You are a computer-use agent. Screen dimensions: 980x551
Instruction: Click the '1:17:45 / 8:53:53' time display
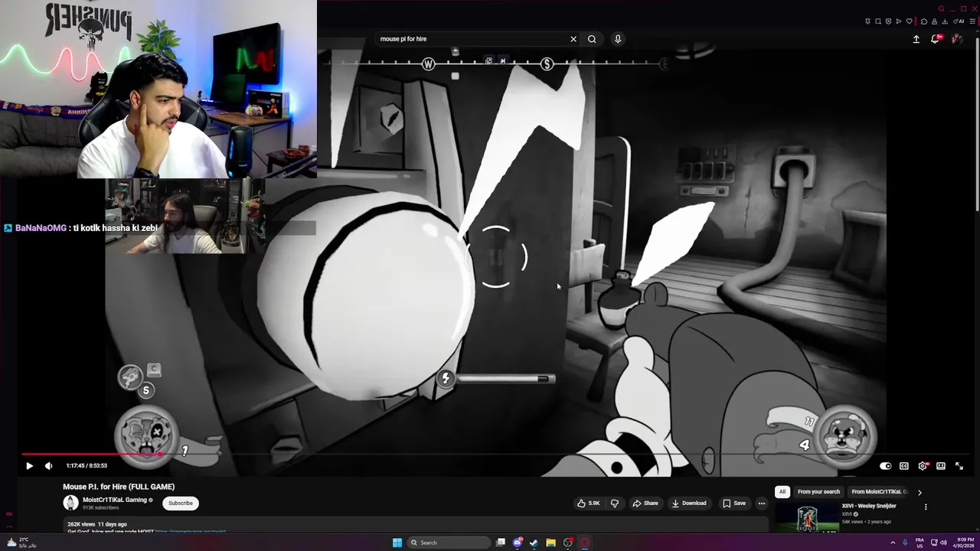pyautogui.click(x=87, y=465)
